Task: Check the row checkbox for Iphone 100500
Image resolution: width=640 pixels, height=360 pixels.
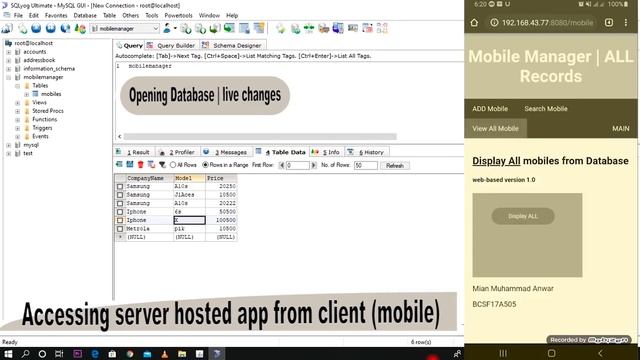Action: (120, 220)
